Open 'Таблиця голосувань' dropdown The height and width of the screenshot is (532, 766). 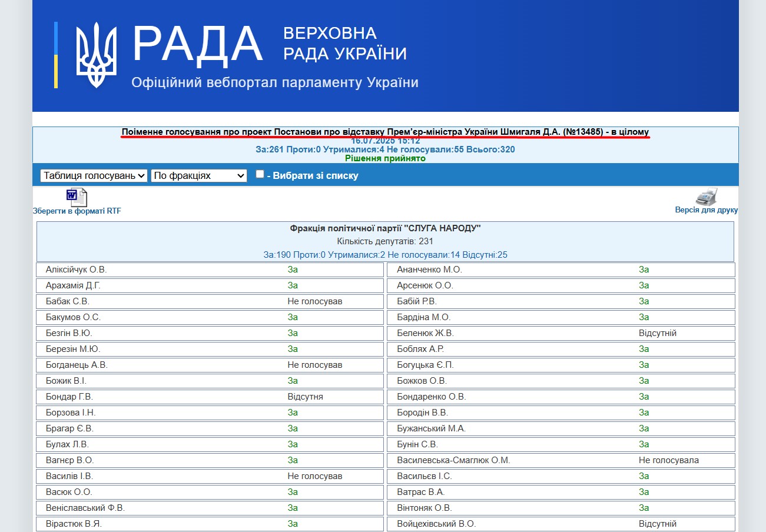pos(94,175)
